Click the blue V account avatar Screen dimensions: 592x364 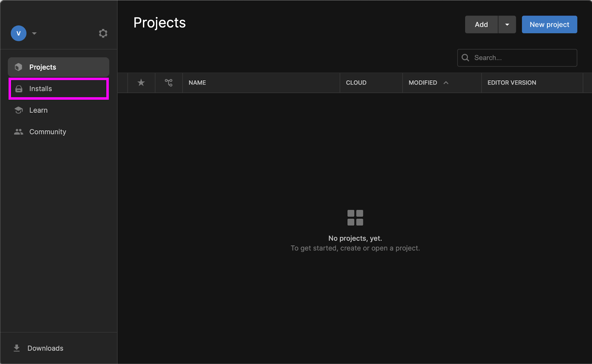click(18, 33)
